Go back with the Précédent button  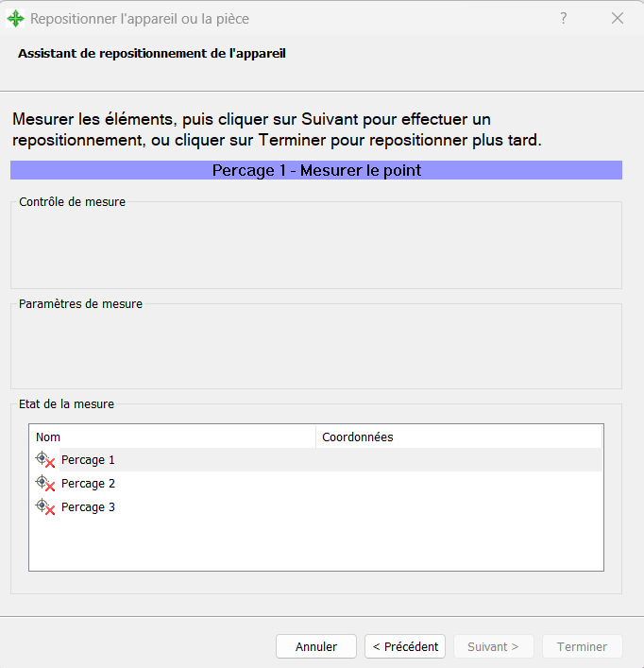(405, 646)
